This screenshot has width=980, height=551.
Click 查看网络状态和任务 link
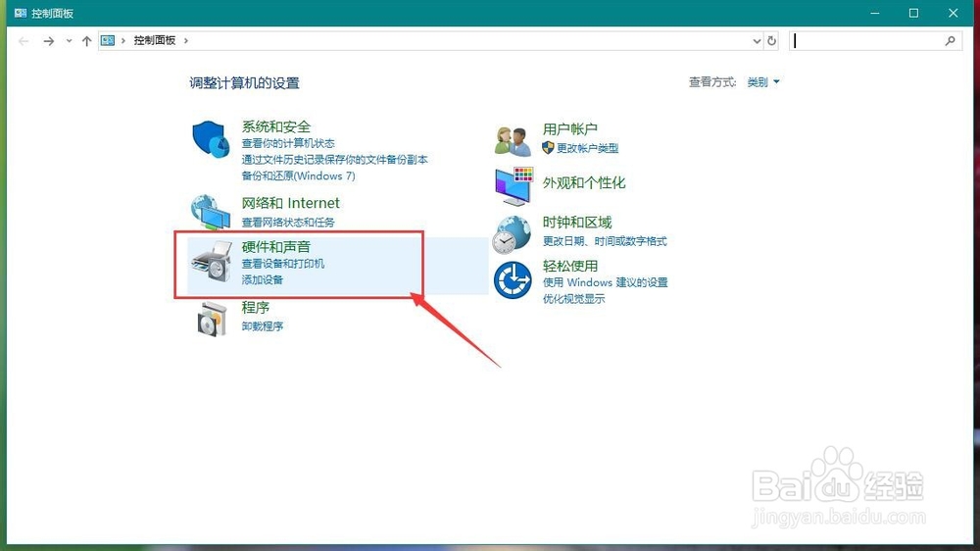287,222
